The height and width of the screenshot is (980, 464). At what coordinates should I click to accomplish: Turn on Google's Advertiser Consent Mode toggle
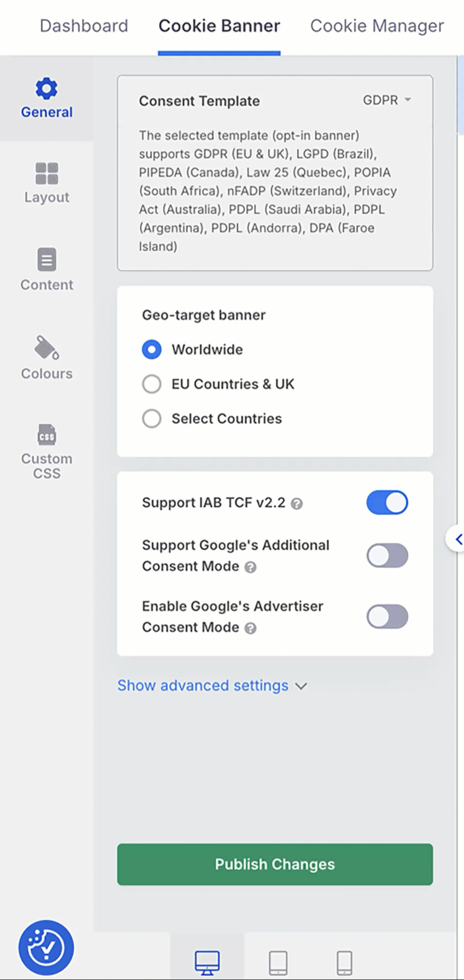[x=387, y=617]
